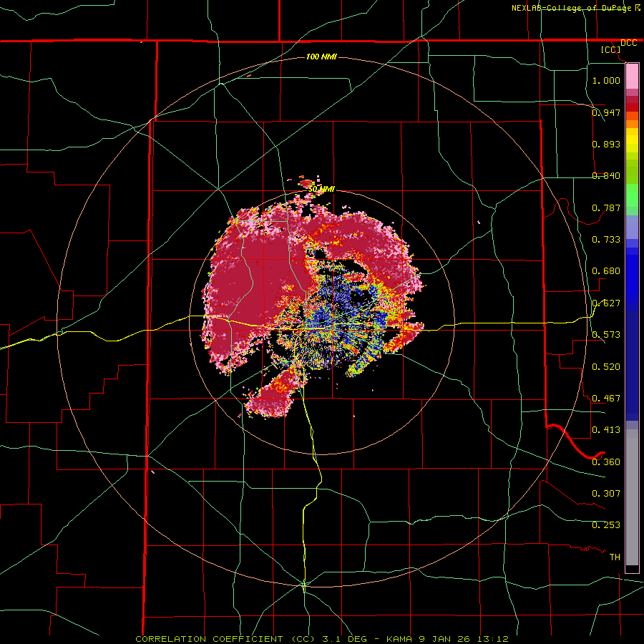Click the 0.947 scale value
This screenshot has height=644, width=644.
pos(606,112)
